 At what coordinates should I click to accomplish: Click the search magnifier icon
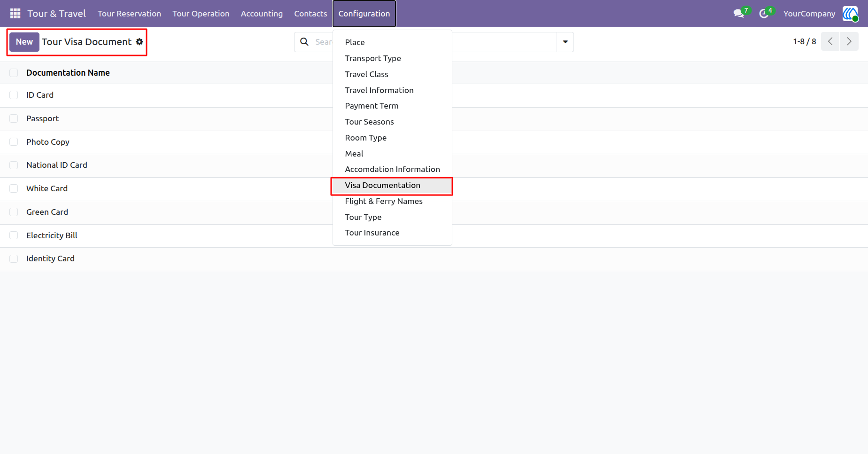304,42
